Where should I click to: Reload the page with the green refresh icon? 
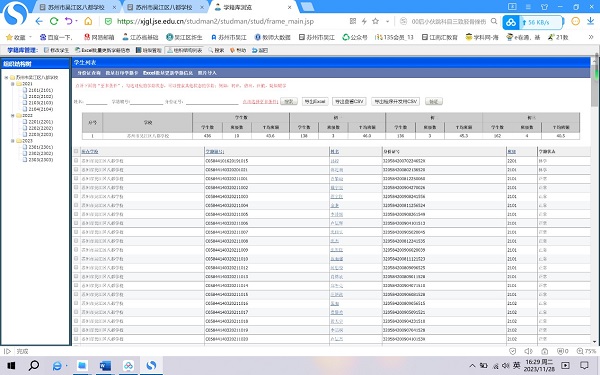[x=54, y=21]
